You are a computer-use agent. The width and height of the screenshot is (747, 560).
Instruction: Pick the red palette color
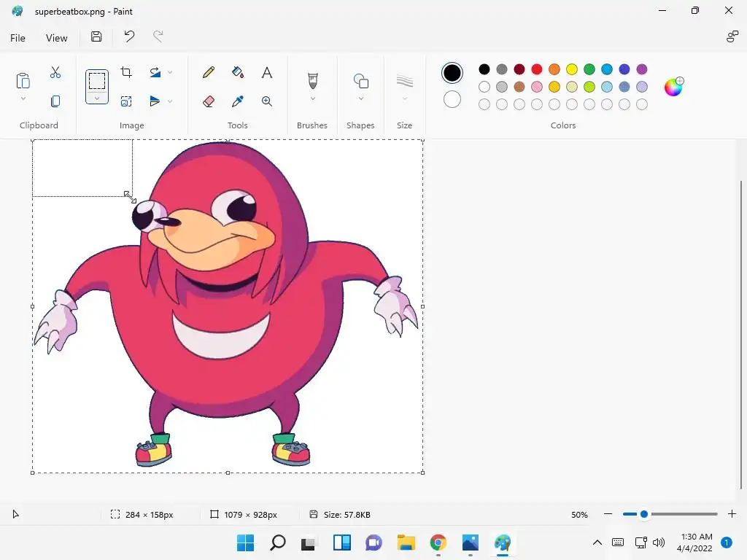pyautogui.click(x=536, y=69)
